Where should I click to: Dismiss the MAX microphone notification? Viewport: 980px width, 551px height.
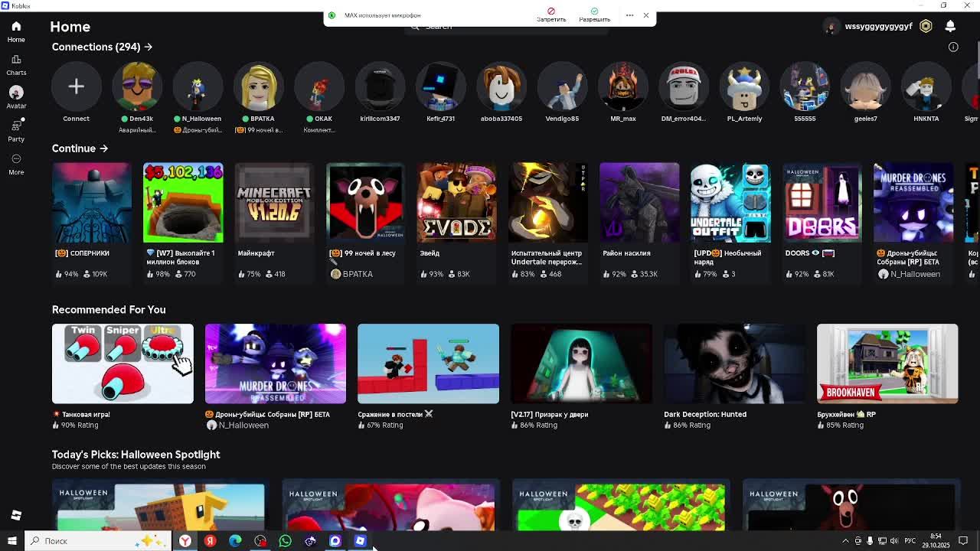645,15
